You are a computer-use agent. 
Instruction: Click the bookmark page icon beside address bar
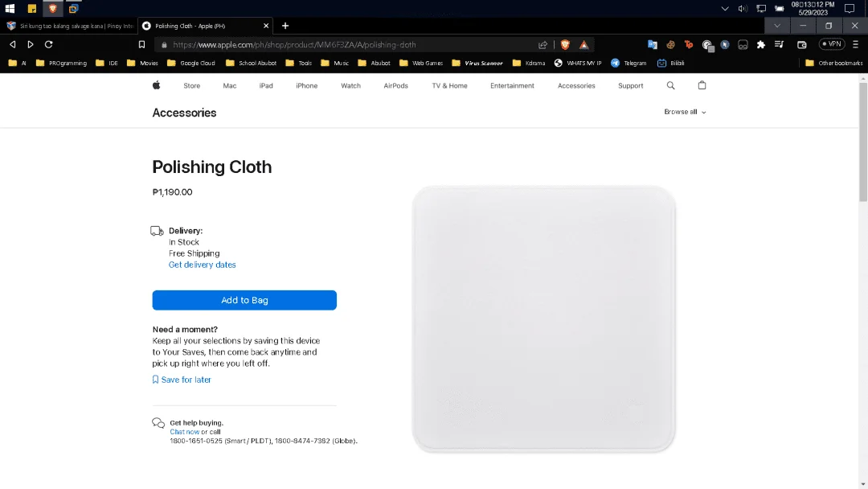141,44
